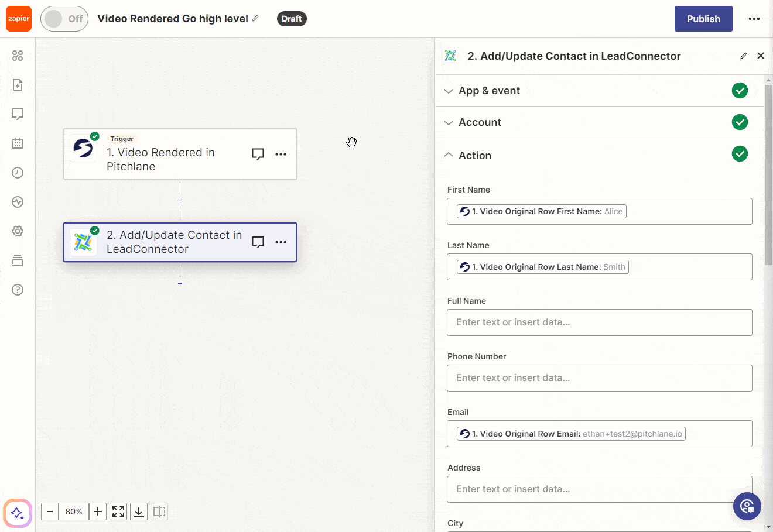The width and height of the screenshot is (773, 532).
Task: Add a step between trigger and action
Action: 180,201
